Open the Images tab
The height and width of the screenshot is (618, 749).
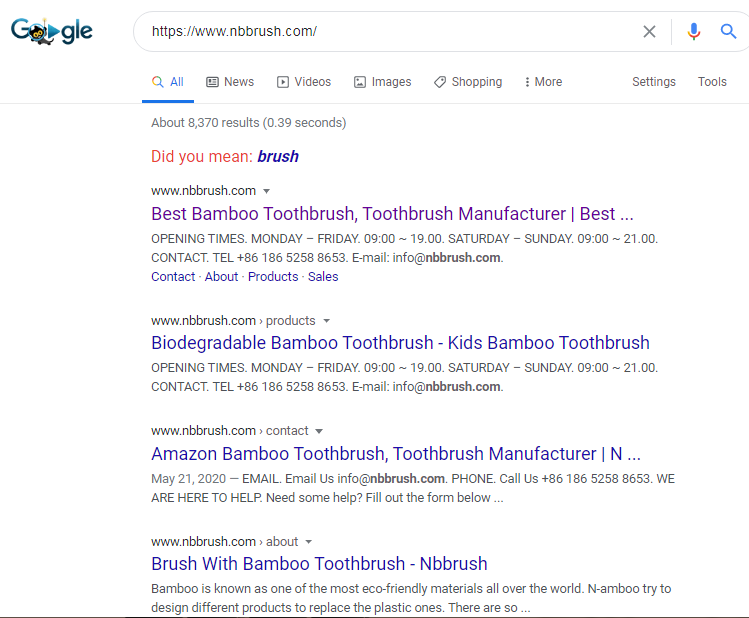coord(382,82)
